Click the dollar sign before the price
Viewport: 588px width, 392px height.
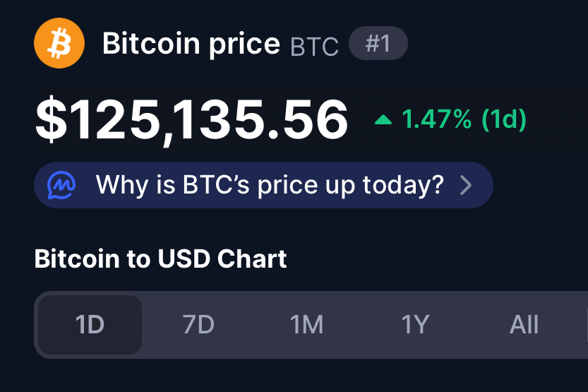[x=50, y=120]
